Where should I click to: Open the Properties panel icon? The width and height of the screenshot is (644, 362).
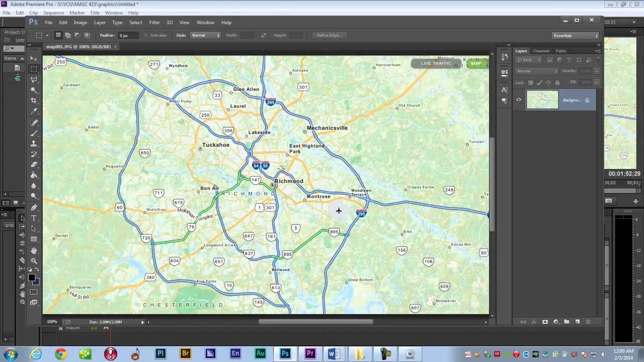504,72
